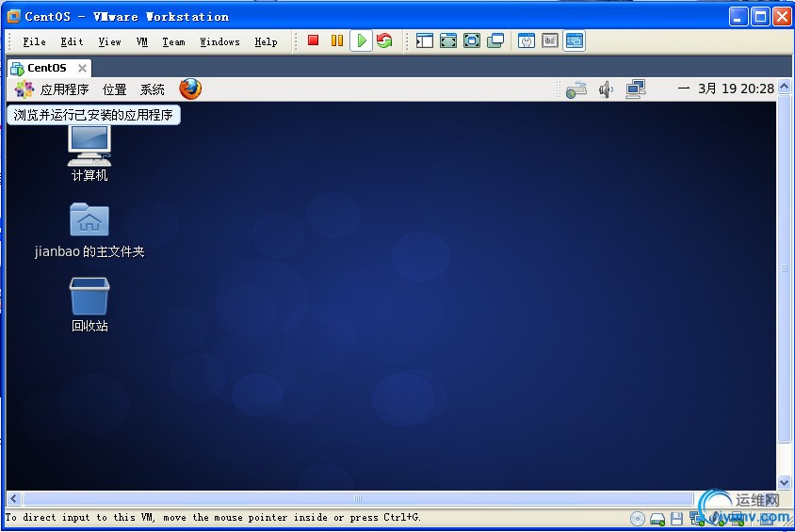Open the 系统 (System) menu
This screenshot has height=532, width=795.
152,89
